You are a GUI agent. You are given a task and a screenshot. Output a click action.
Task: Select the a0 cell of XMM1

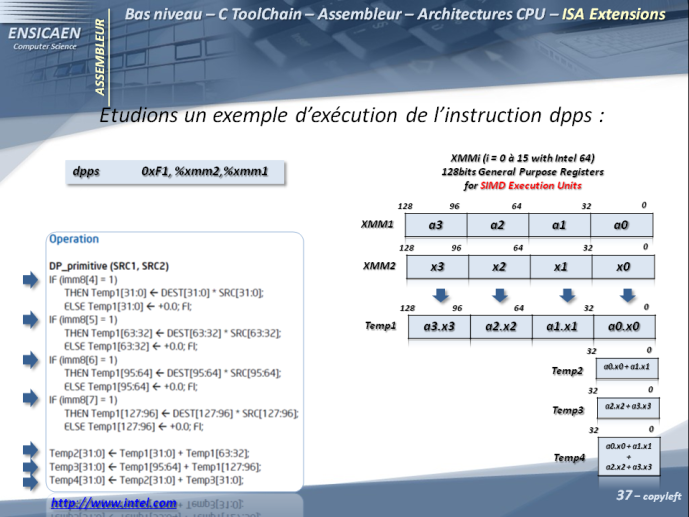click(x=622, y=225)
